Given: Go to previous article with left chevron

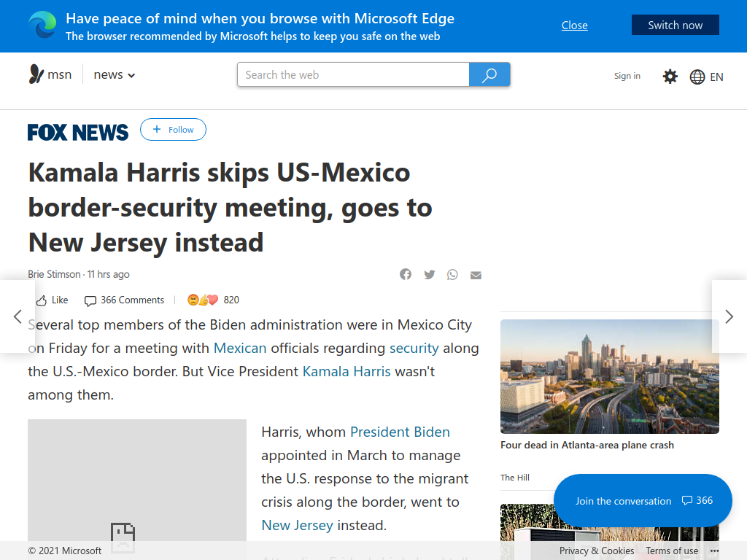Looking at the screenshot, I should click(18, 316).
